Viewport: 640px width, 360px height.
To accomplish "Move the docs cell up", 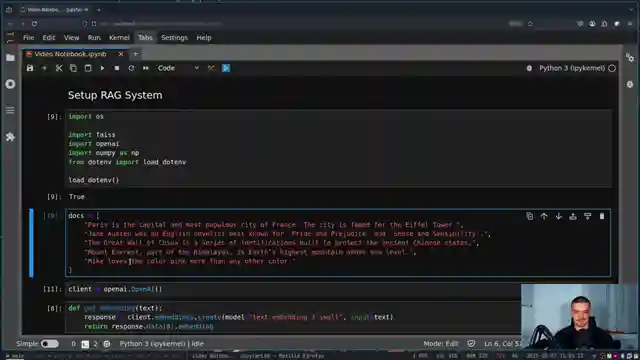I will (x=544, y=216).
